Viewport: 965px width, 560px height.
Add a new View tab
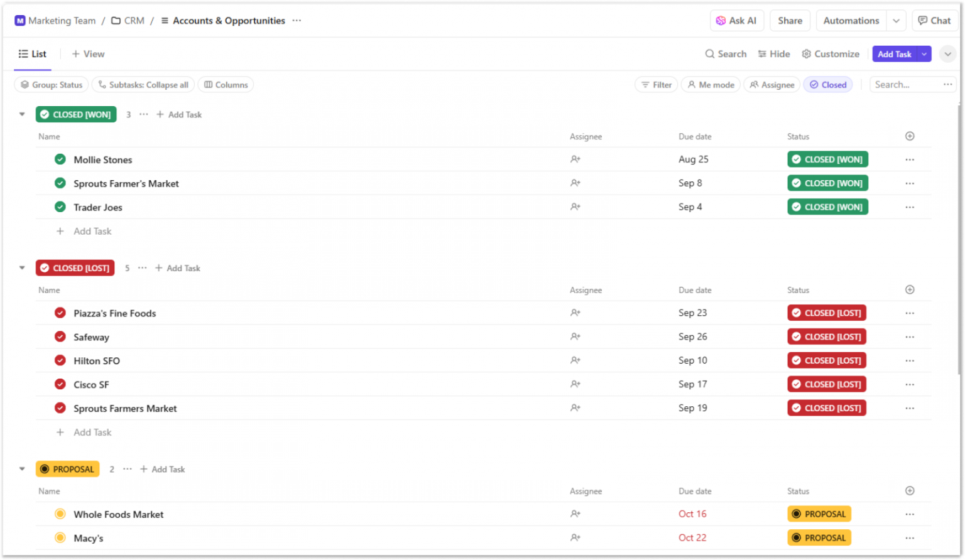pos(88,54)
